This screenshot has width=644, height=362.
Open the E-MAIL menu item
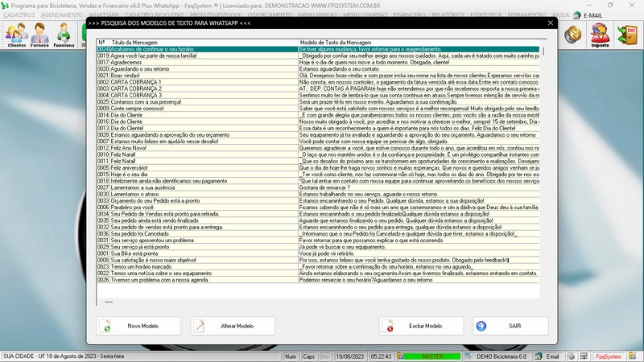[593, 15]
